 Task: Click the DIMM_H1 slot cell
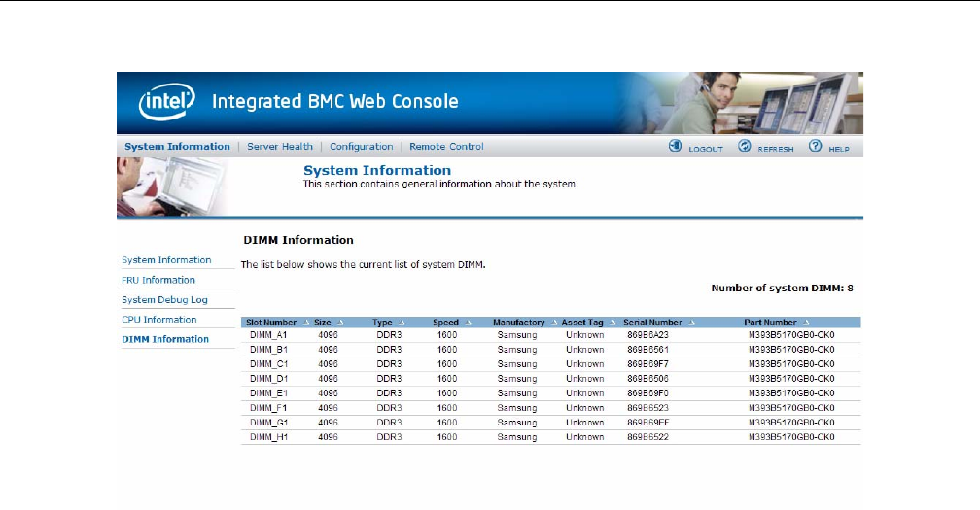pos(268,437)
